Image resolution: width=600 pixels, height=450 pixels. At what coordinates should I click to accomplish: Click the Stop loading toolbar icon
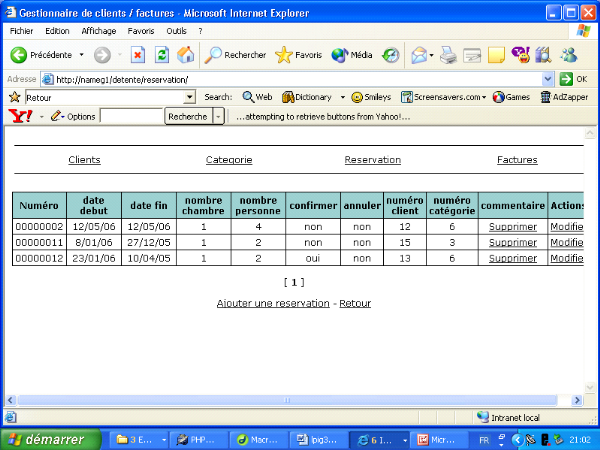pyautogui.click(x=138, y=55)
